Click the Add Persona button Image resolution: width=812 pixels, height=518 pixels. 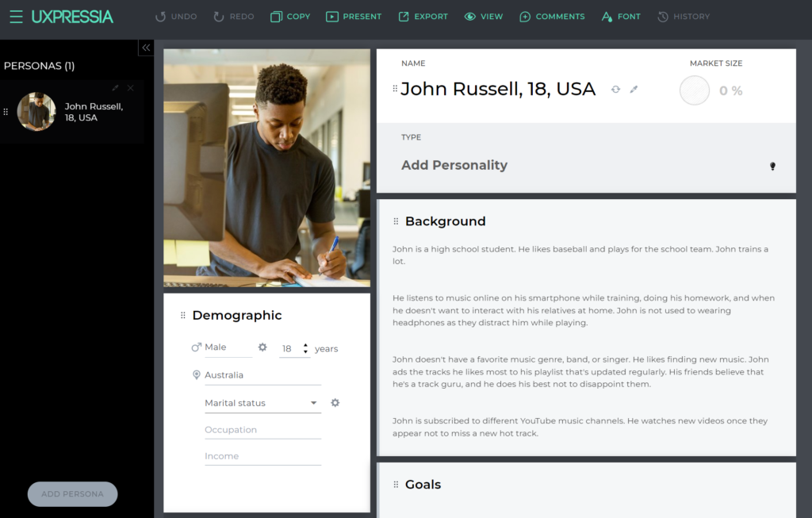pyautogui.click(x=72, y=494)
